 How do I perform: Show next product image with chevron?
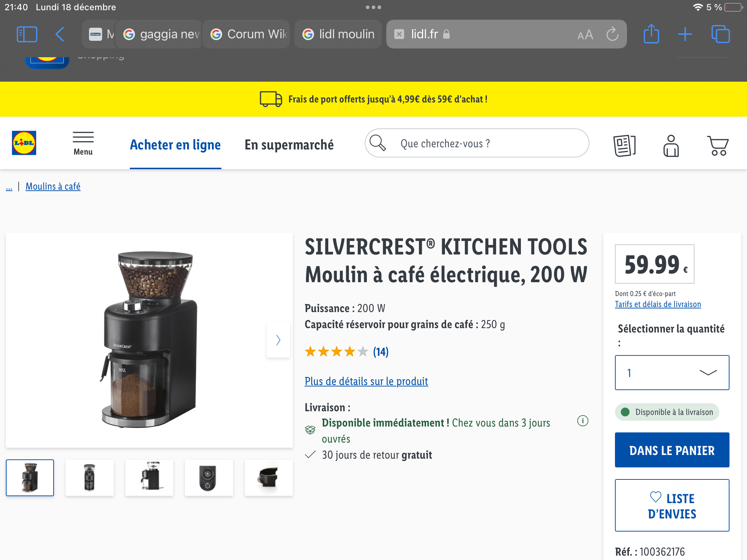tap(278, 340)
